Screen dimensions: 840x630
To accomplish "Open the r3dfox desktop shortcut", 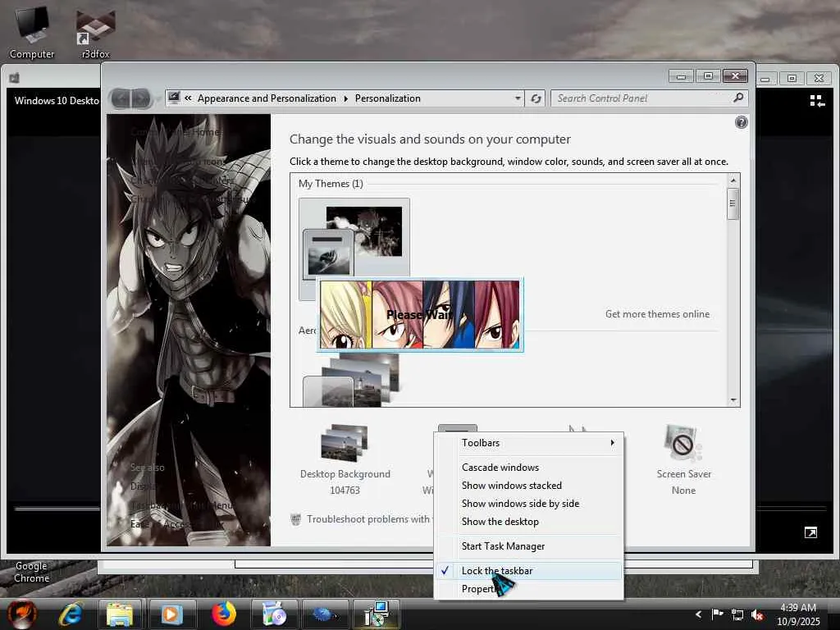I will pos(95,32).
